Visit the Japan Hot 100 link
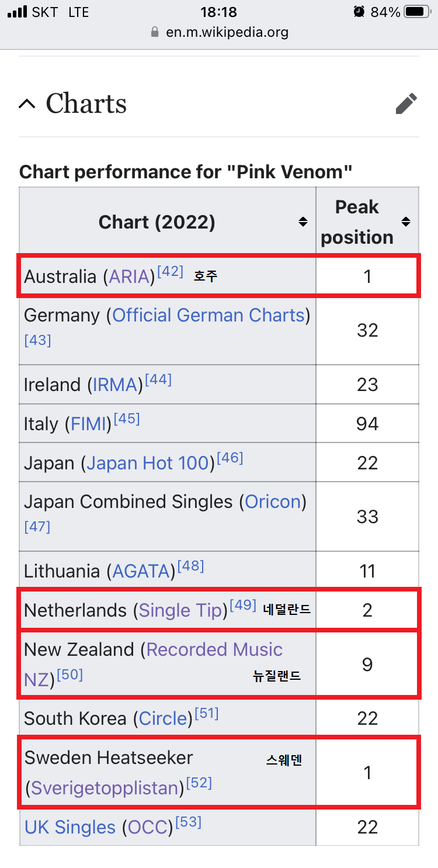438x868 pixels. click(148, 463)
